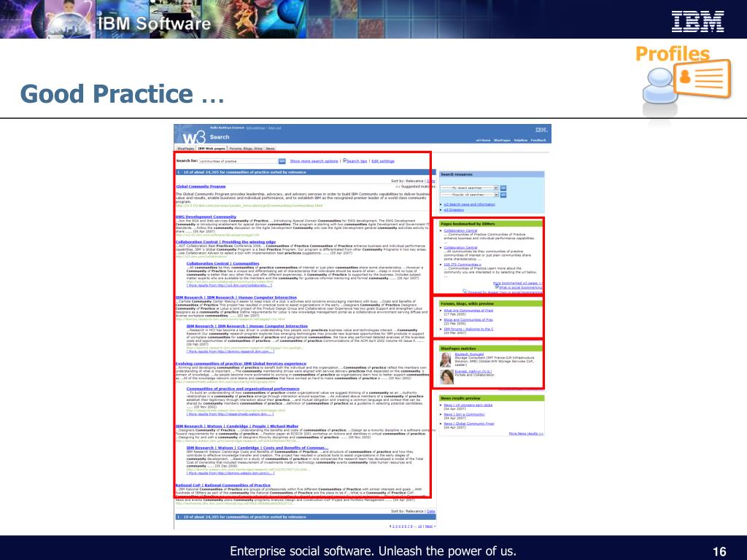Open Global Community Program result
This screenshot has height=560, width=747.
pos(201,187)
